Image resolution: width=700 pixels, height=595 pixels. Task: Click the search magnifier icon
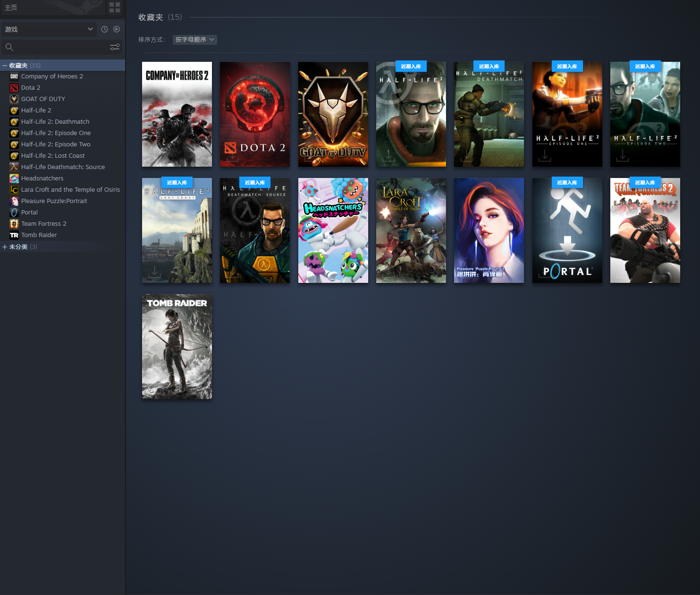9,47
